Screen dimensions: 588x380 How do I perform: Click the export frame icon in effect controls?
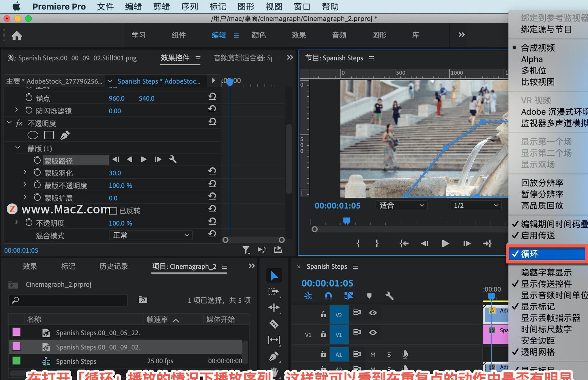pos(278,250)
